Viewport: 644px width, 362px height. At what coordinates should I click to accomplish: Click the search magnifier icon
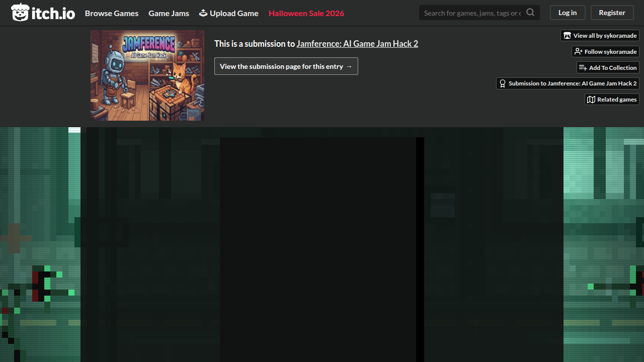click(x=530, y=13)
